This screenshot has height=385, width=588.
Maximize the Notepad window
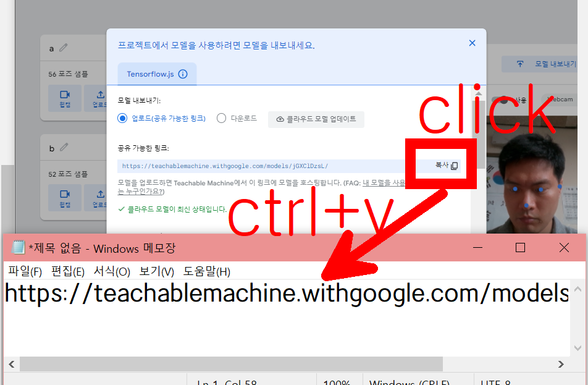coord(520,248)
